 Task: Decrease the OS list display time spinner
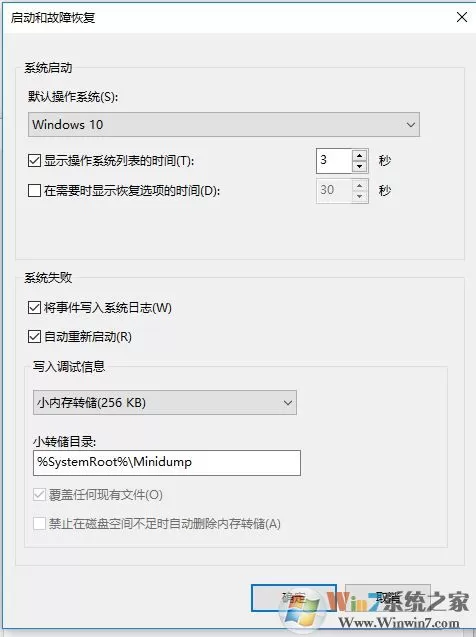359,167
